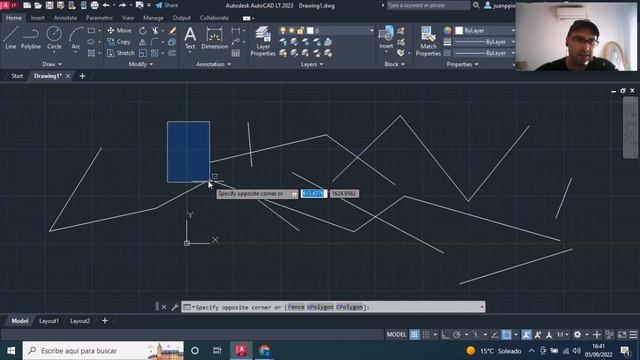Image resolution: width=640 pixels, height=360 pixels.
Task: Select the Array tool icon
Action: click(155, 53)
